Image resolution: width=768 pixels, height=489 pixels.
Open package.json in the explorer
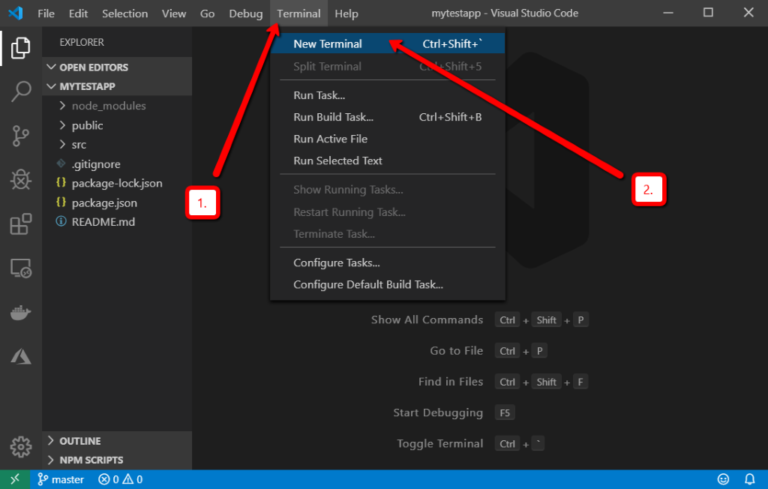coord(104,203)
